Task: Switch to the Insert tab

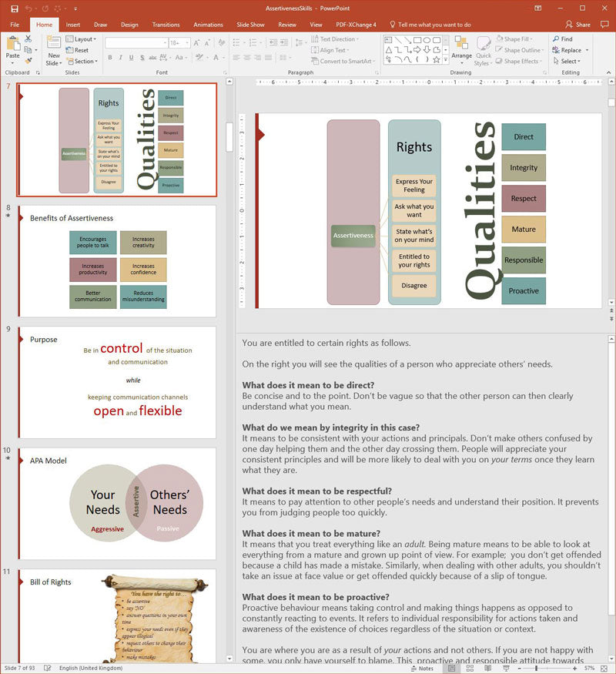Action: 72,25
